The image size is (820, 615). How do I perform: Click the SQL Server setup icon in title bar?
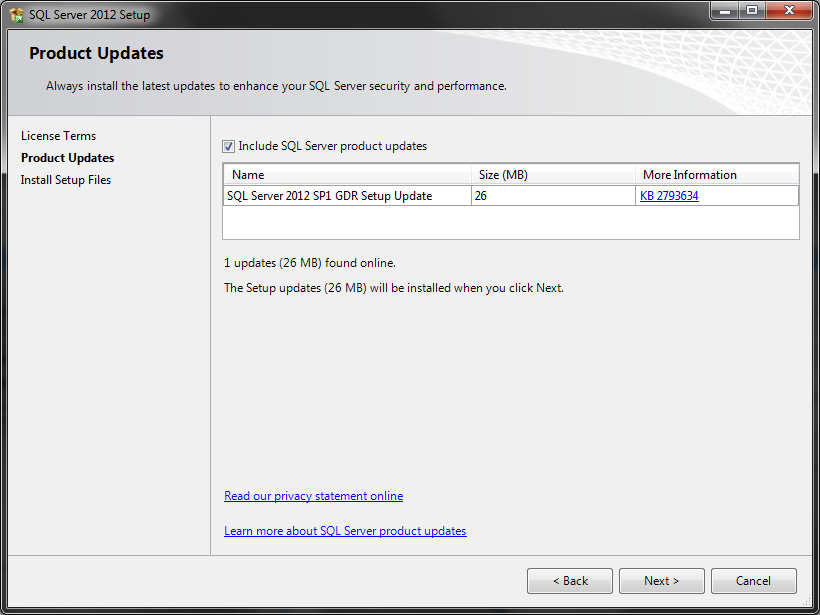[16, 14]
